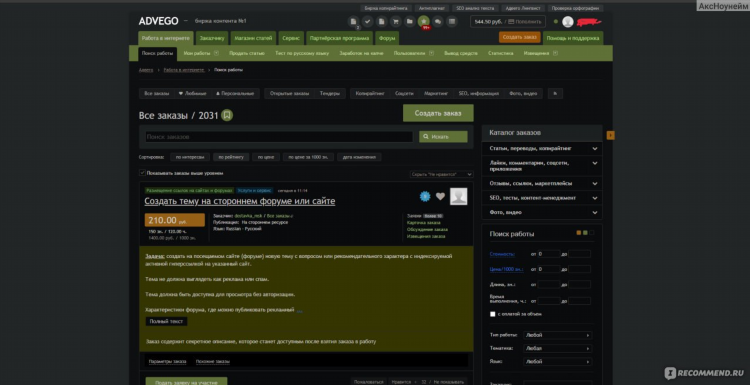Open the document icon with badge 2
The image size is (750, 385).
(x=353, y=22)
